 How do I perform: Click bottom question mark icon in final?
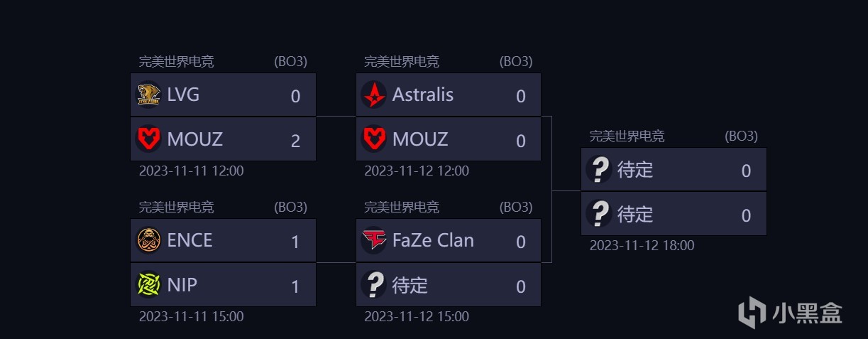tap(599, 213)
